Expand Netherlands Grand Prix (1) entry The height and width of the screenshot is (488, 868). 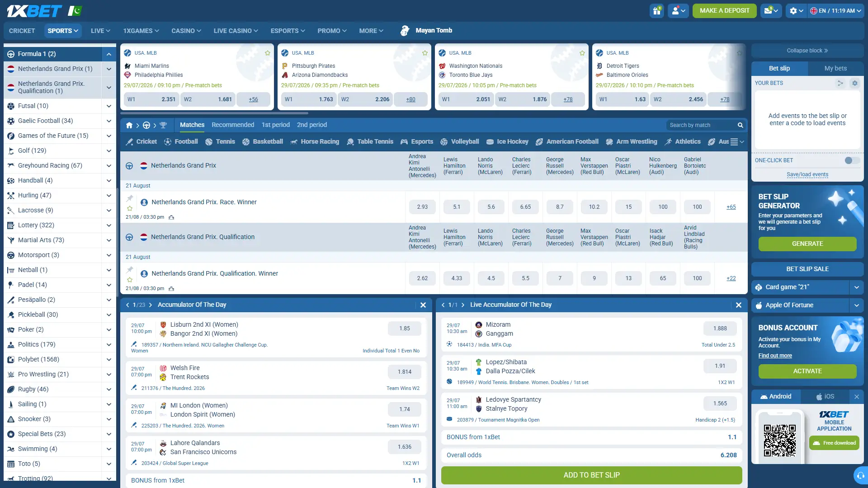(109, 69)
